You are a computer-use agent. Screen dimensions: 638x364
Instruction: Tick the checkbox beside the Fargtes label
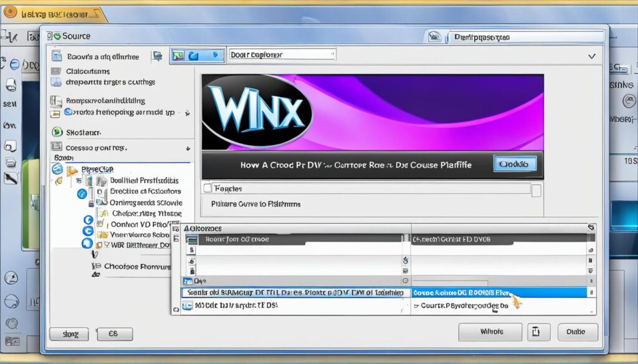tap(207, 188)
